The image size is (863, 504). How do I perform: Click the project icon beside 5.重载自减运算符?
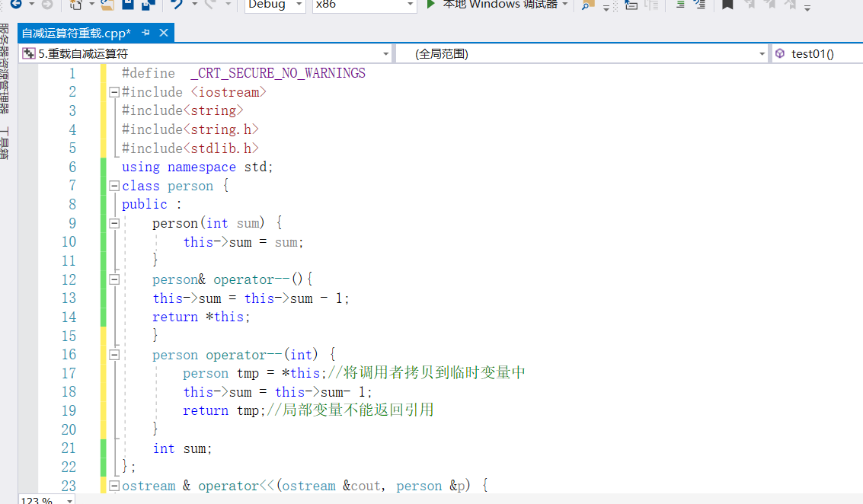click(29, 53)
